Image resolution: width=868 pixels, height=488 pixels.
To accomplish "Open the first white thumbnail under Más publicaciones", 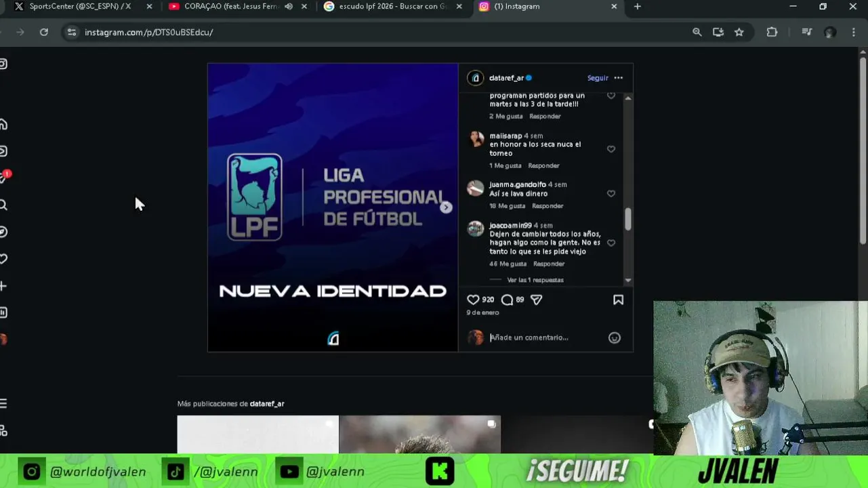I will tap(257, 434).
